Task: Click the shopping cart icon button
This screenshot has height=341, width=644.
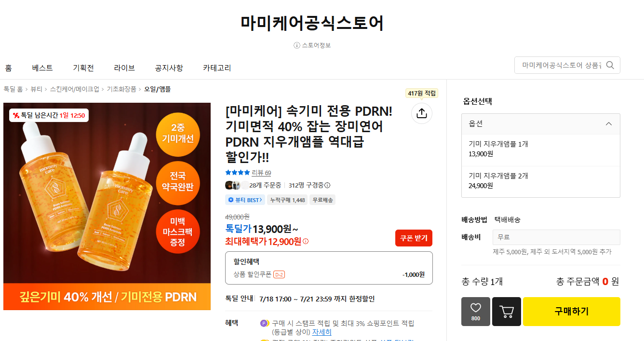Action: tap(507, 312)
